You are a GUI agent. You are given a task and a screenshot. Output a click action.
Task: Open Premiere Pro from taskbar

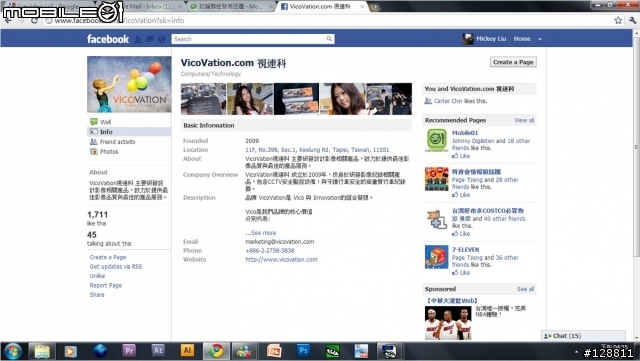(129, 351)
